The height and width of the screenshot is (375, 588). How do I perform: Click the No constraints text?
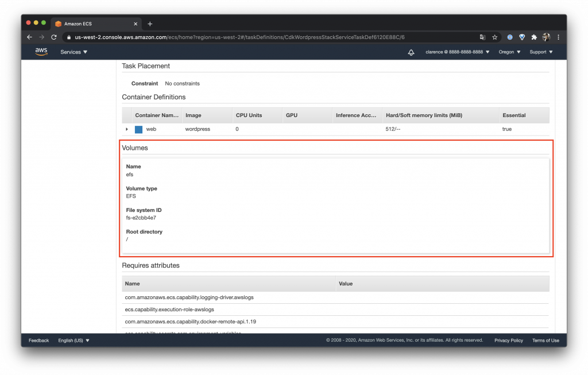[x=182, y=84]
